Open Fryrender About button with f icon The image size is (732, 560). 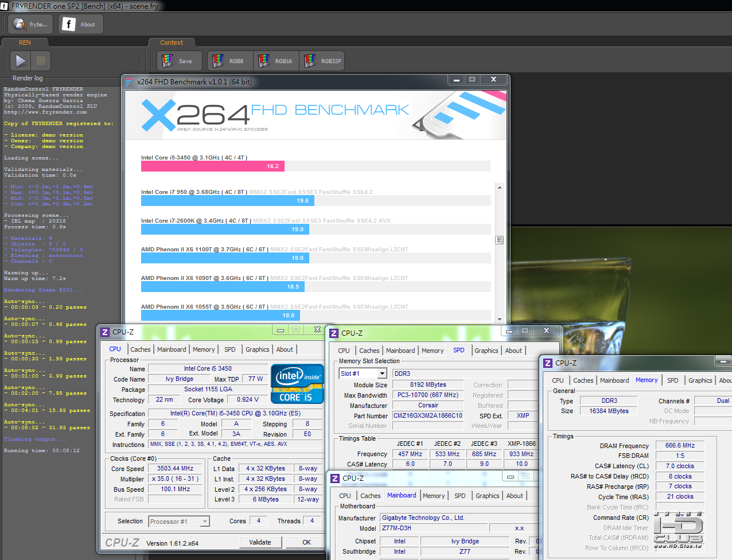click(81, 25)
